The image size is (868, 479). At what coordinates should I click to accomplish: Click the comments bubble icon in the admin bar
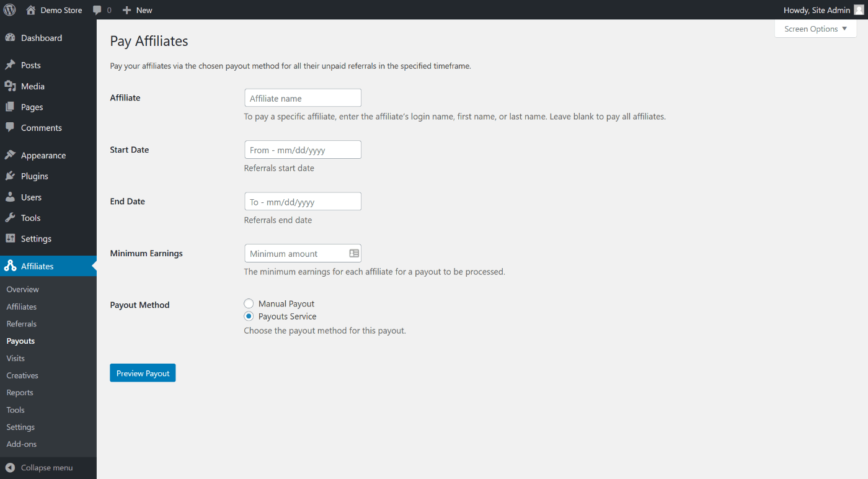[x=97, y=10]
